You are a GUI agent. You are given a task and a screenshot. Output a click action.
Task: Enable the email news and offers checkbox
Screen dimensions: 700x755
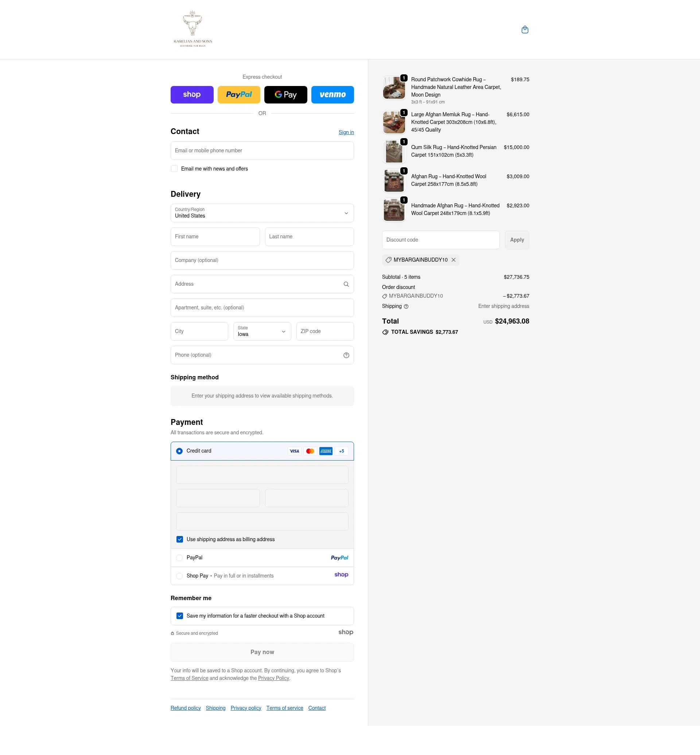click(x=174, y=168)
